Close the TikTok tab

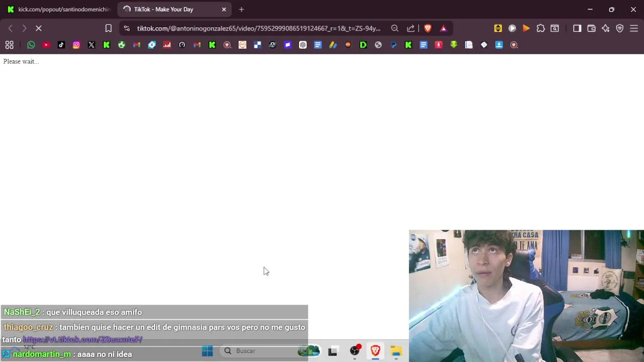[224, 9]
